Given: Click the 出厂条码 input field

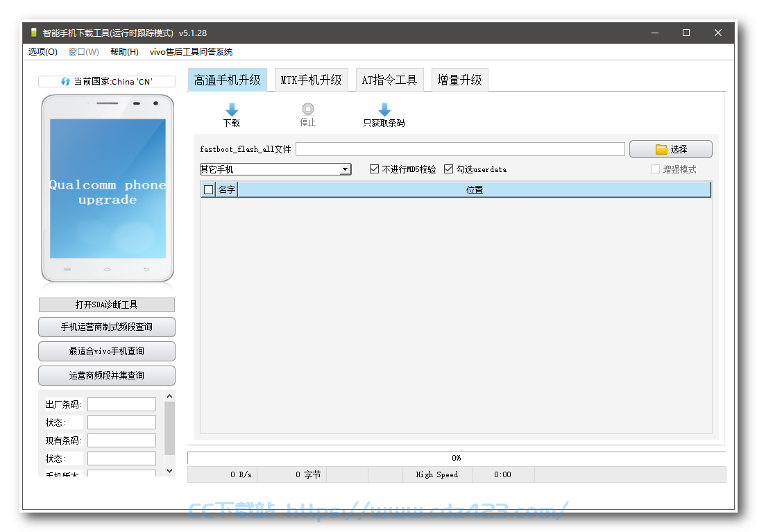Looking at the screenshot, I should click(121, 404).
